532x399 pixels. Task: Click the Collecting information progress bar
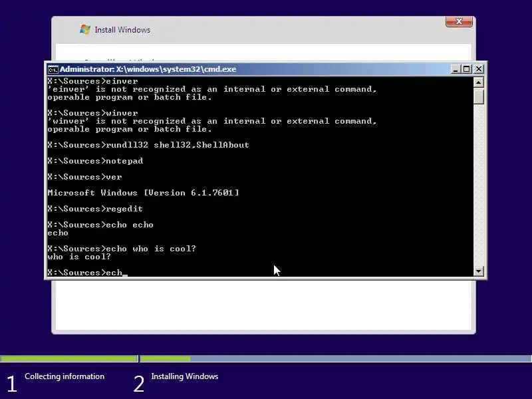(69, 358)
